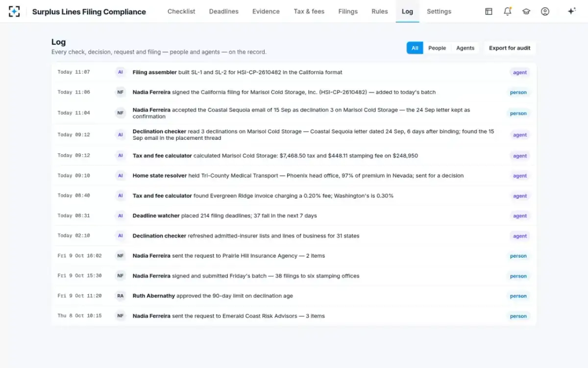Show all log entries filter
Screen dimensions: 588x368
[415, 48]
